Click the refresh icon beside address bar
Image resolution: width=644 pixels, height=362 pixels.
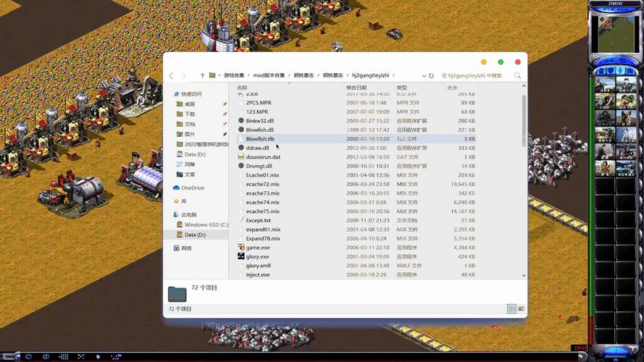[432, 75]
